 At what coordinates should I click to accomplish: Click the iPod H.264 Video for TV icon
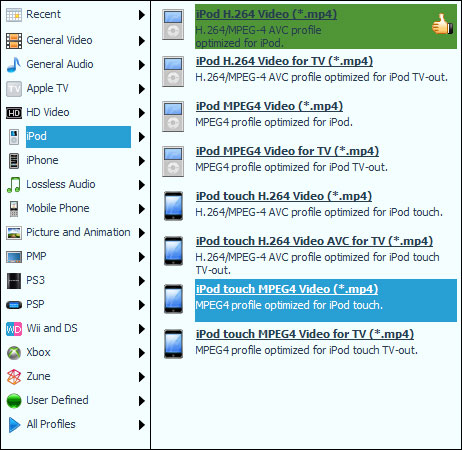[173, 71]
